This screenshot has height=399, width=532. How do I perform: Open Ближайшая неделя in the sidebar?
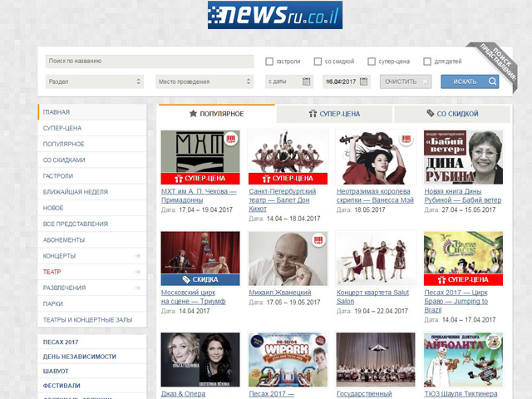tap(92, 192)
